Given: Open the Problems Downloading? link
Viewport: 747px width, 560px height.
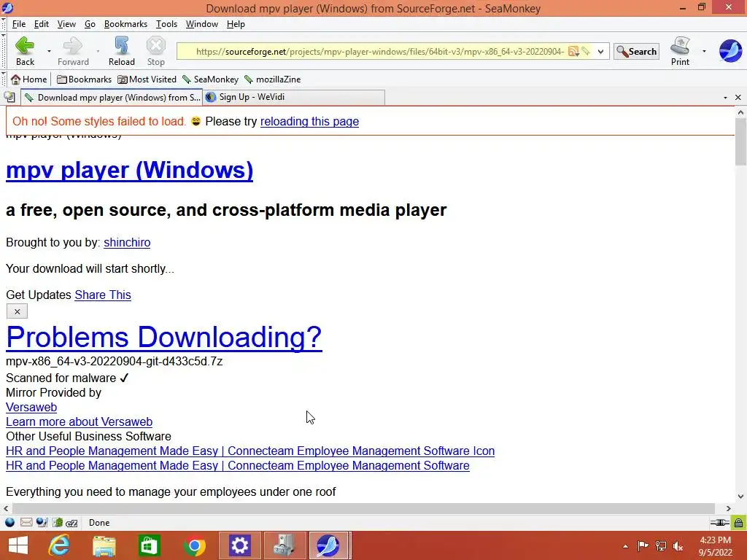Looking at the screenshot, I should [164, 337].
